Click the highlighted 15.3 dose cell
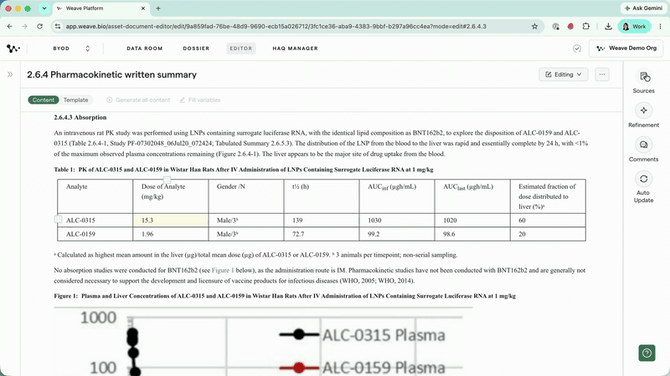The image size is (670, 376). [x=170, y=220]
